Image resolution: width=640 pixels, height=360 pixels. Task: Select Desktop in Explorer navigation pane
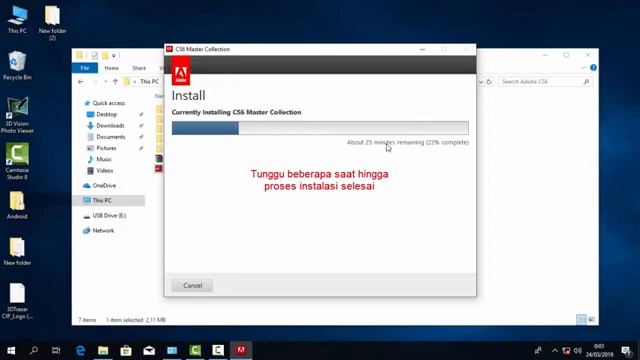point(106,114)
